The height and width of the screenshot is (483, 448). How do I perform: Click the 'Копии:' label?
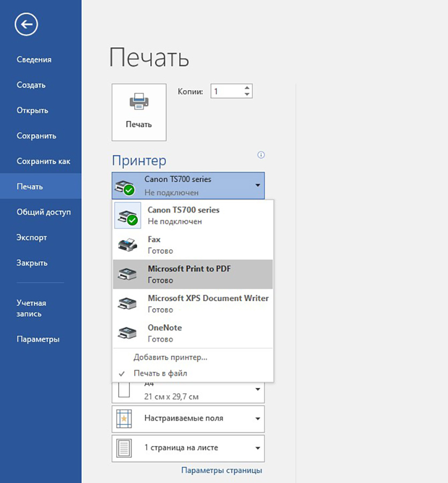click(x=190, y=91)
